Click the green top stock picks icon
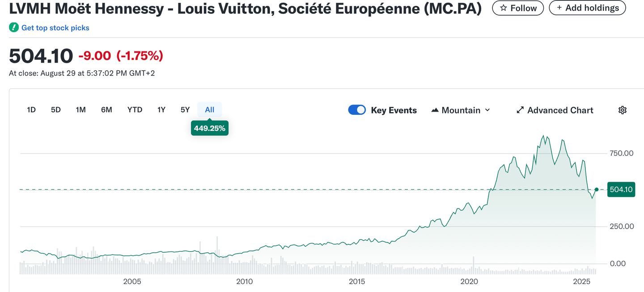The height and width of the screenshot is (292, 644). [x=14, y=28]
